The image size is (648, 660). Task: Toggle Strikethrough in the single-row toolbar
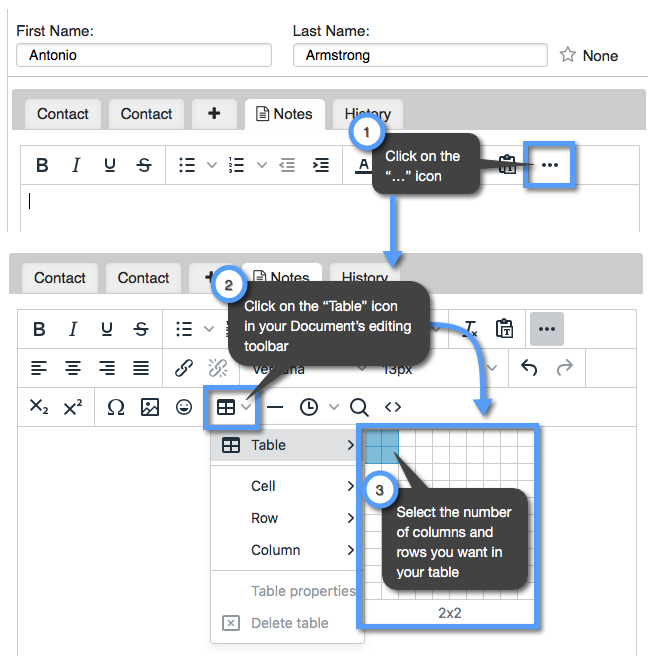tap(144, 165)
